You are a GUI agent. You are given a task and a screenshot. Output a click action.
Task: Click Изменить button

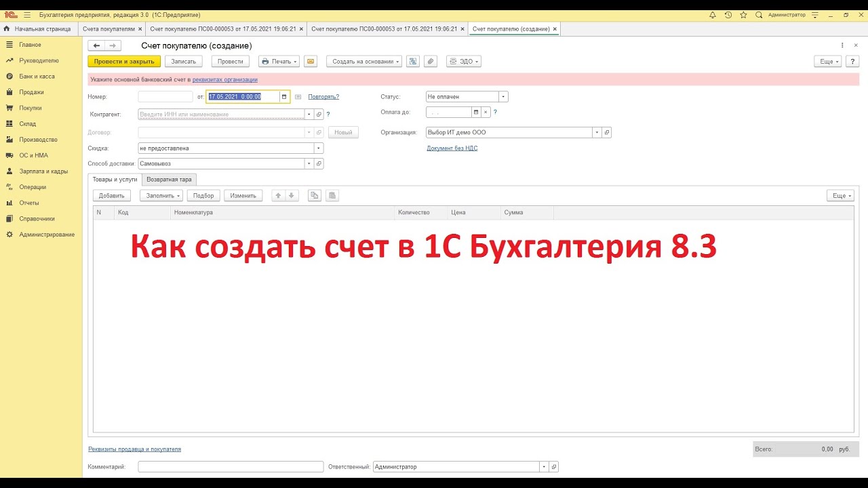[x=243, y=195]
